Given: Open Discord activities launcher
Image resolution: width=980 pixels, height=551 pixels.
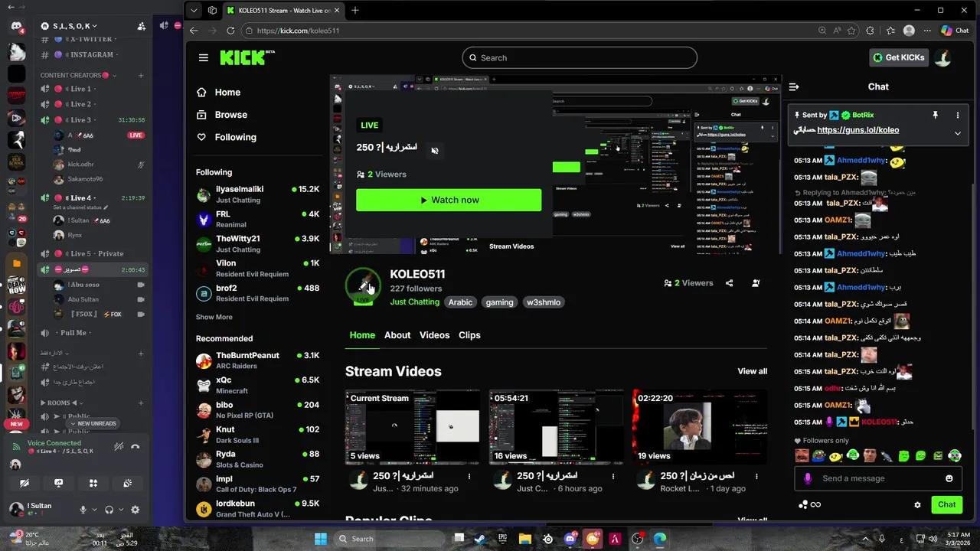Looking at the screenshot, I should click(93, 483).
